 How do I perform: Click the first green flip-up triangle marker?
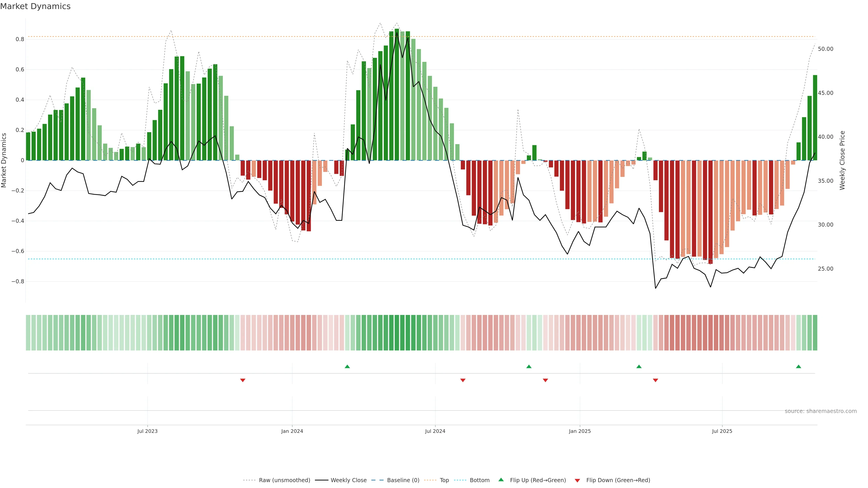[347, 366]
